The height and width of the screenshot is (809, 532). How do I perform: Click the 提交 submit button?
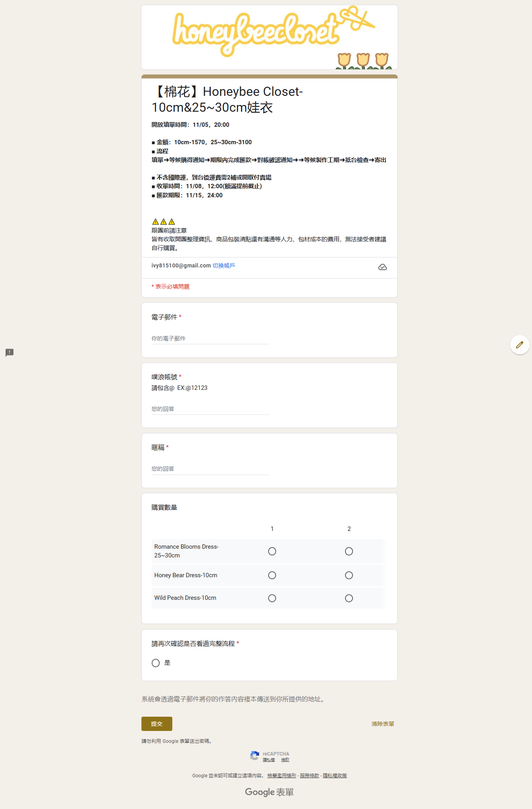[157, 724]
